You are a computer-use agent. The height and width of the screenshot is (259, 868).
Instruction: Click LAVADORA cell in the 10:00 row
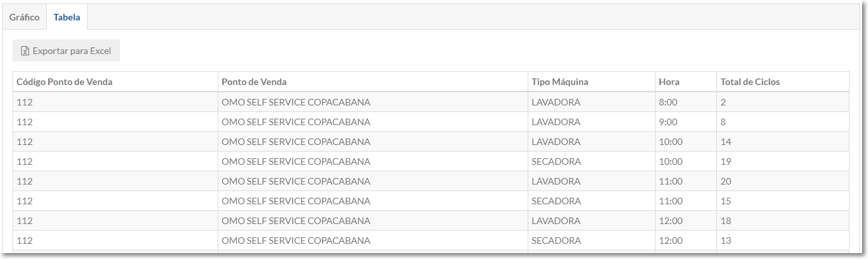point(556,142)
